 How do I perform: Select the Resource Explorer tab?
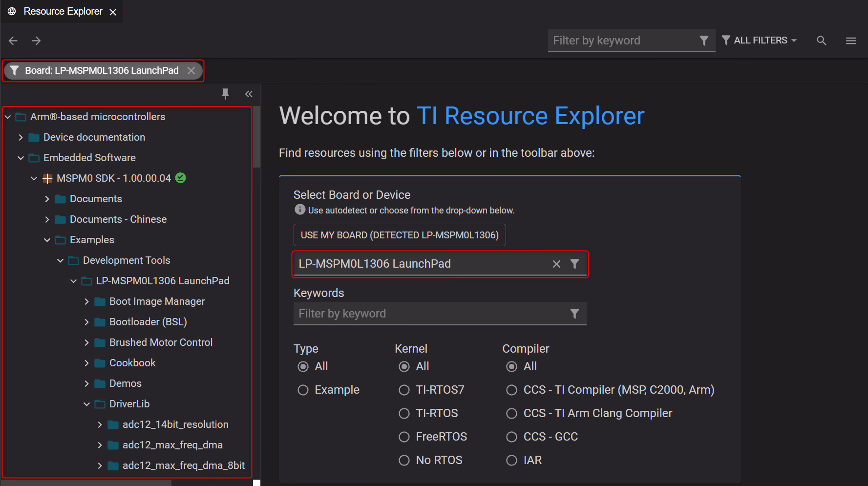pyautogui.click(x=63, y=11)
